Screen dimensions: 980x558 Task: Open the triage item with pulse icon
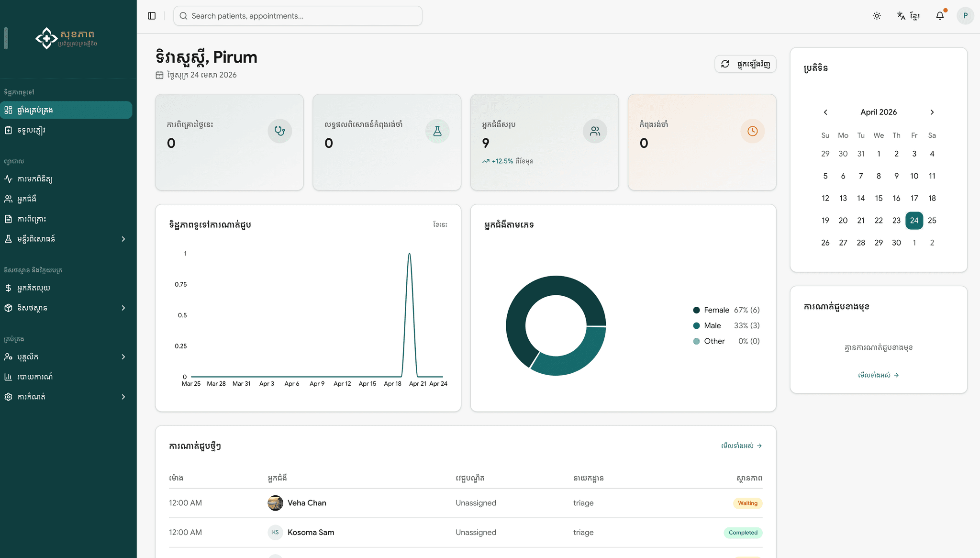click(66, 179)
